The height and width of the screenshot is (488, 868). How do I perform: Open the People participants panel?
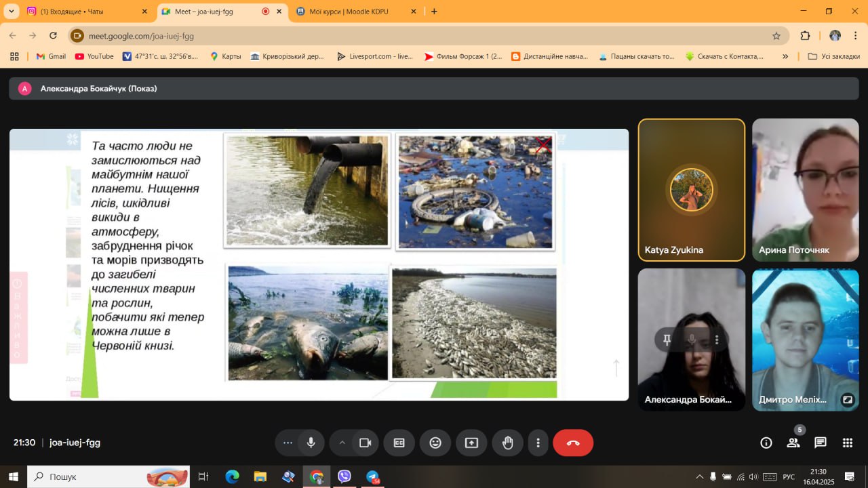pos(793,443)
